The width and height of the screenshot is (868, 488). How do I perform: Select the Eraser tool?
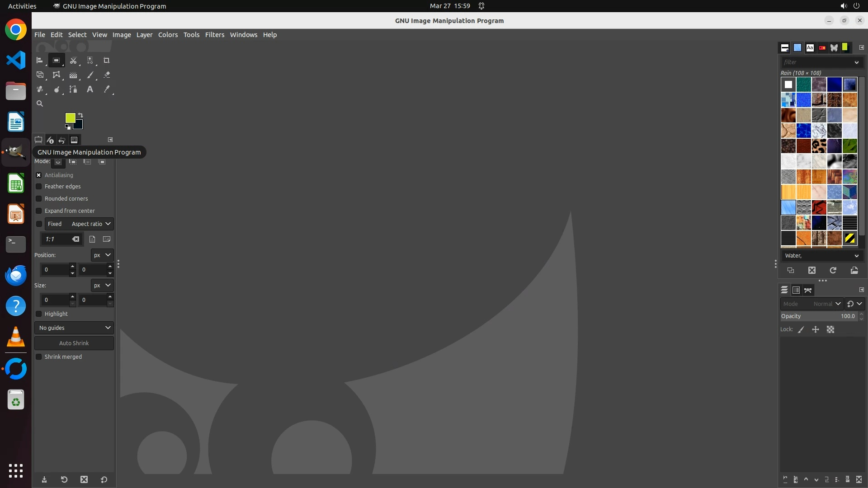point(107,75)
